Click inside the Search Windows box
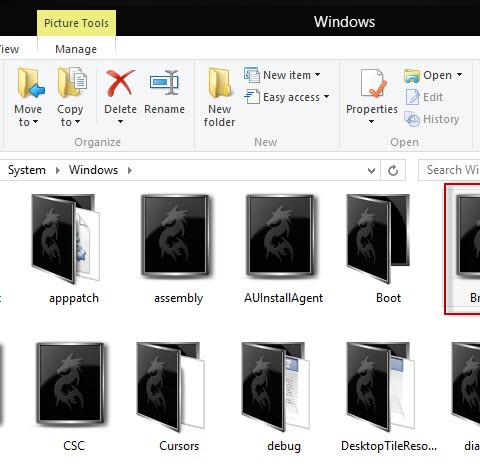480x476 pixels. click(x=449, y=170)
